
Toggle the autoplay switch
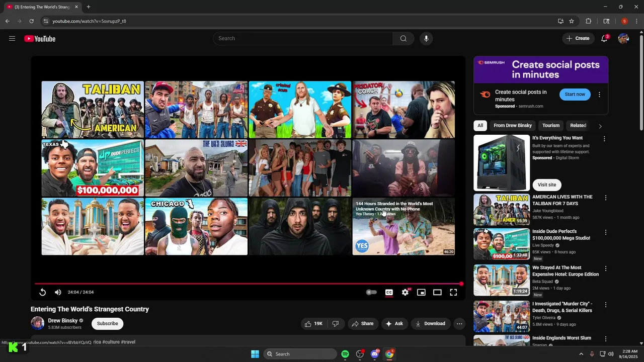pyautogui.click(x=371, y=292)
